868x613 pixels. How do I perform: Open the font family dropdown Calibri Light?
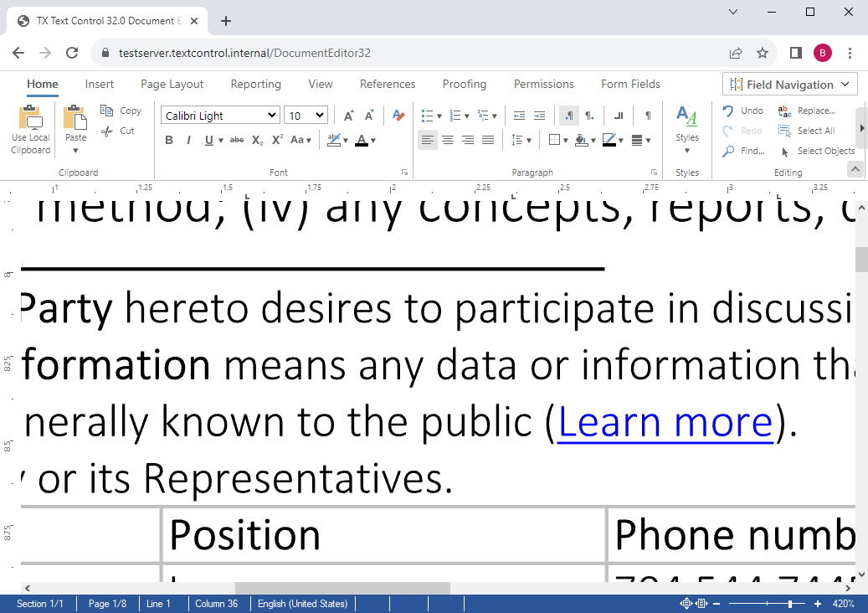click(x=221, y=116)
